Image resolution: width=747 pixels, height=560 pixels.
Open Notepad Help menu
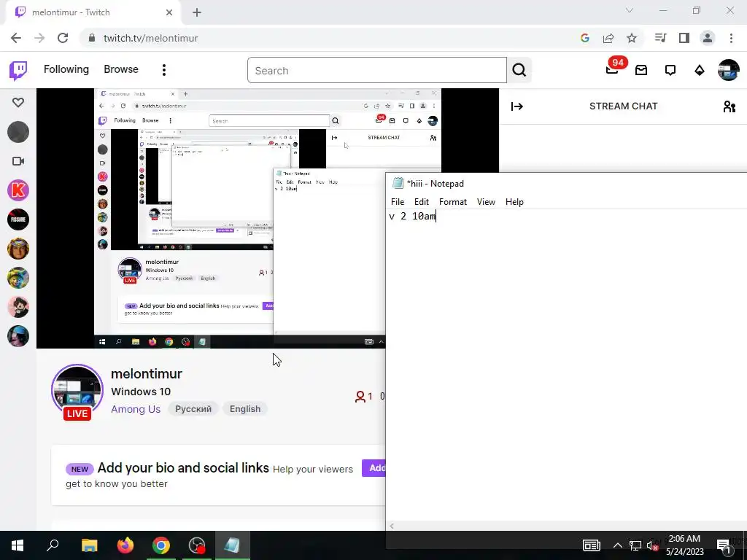514,202
